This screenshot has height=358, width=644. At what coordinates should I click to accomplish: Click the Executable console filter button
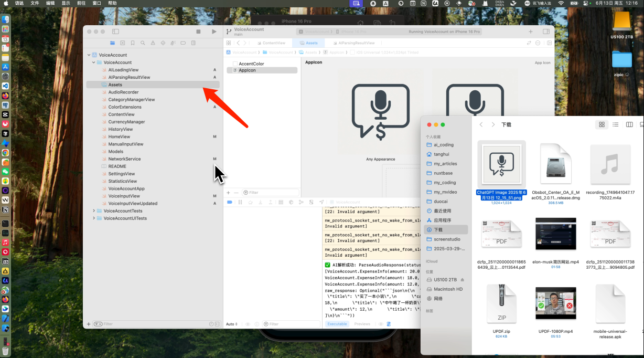(x=337, y=324)
